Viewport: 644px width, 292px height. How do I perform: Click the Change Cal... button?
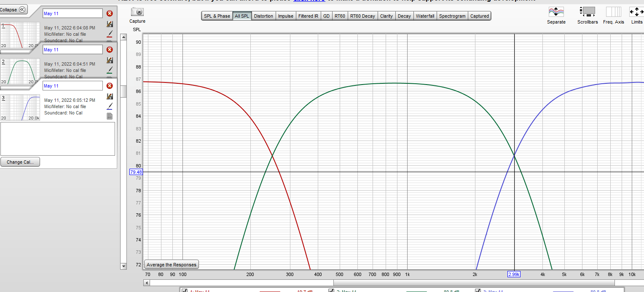20,162
